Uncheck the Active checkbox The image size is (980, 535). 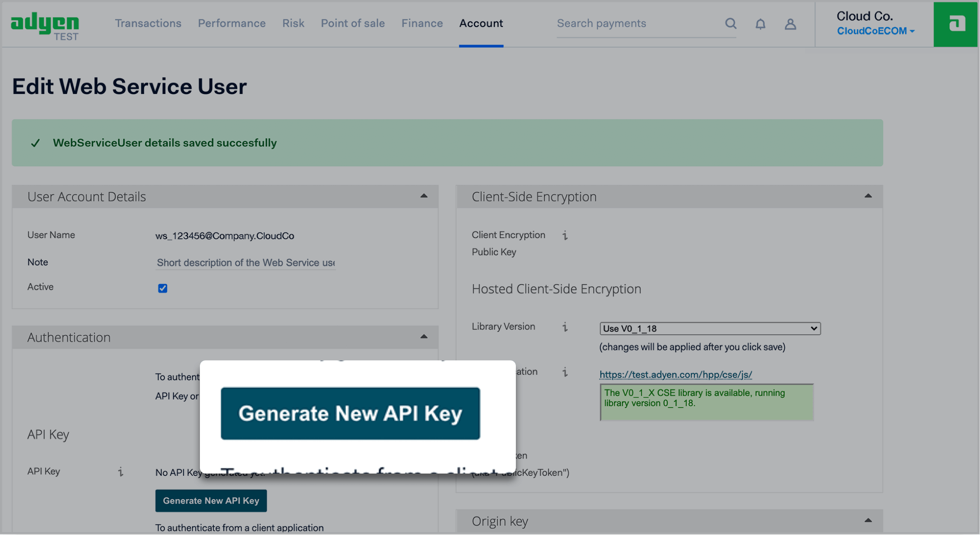coord(163,288)
